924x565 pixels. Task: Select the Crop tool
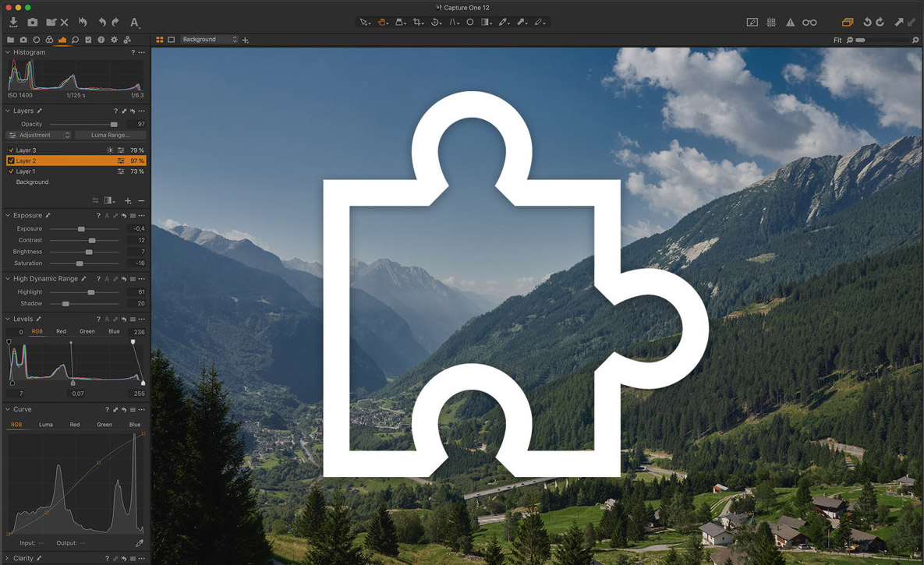pos(418,23)
